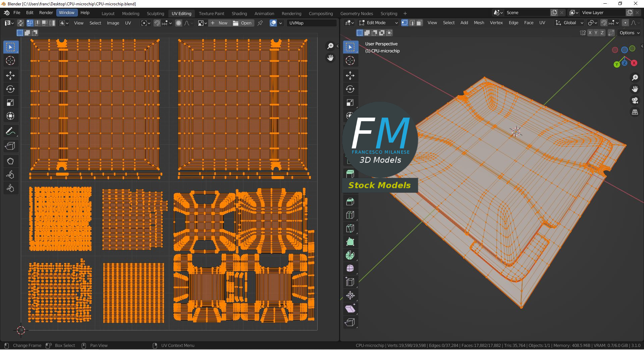
Task: Click the pin image icon in UV editor
Action: click(260, 23)
